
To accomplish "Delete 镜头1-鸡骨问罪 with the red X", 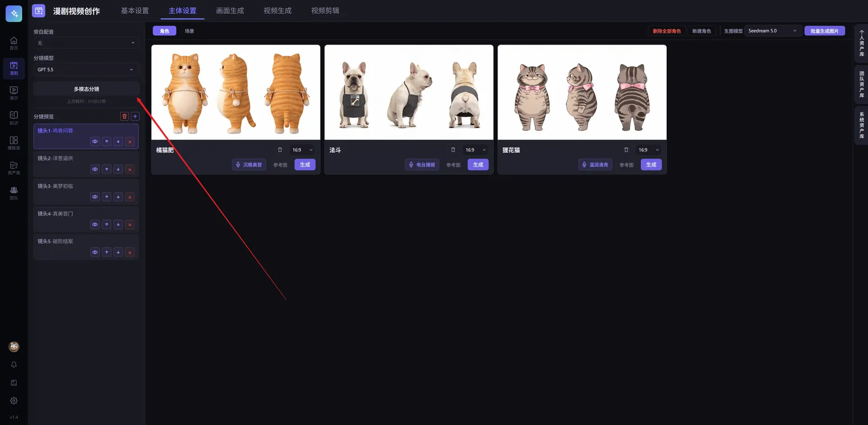I will [x=130, y=142].
